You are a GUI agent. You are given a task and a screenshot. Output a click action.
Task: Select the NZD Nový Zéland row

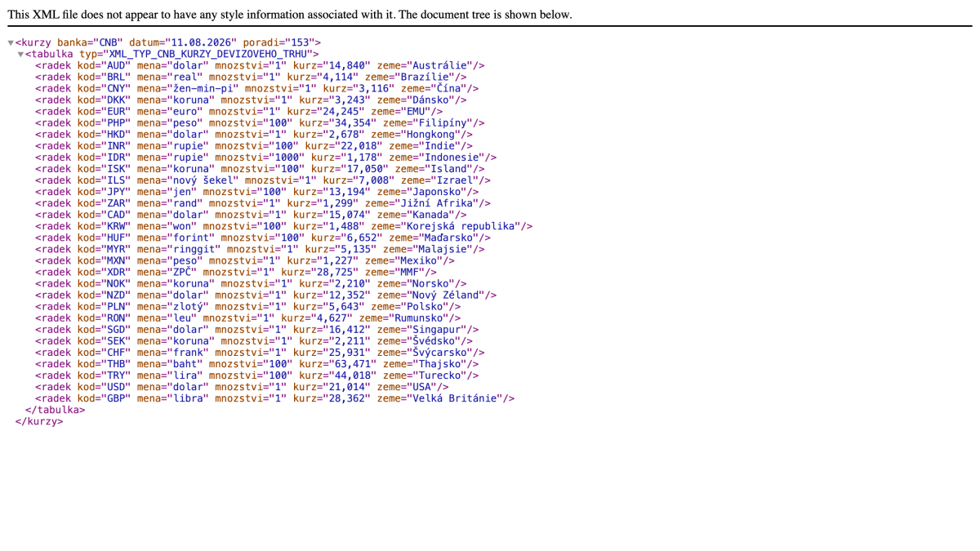(x=265, y=295)
